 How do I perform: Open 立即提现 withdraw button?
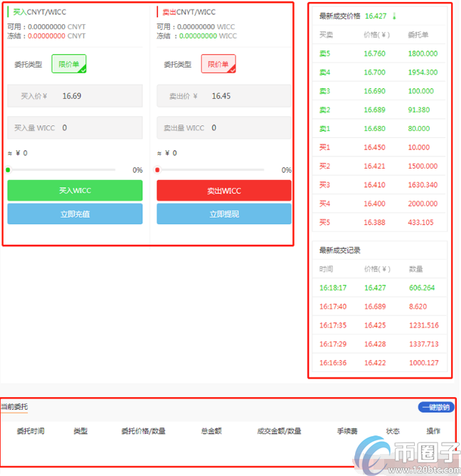click(x=224, y=214)
